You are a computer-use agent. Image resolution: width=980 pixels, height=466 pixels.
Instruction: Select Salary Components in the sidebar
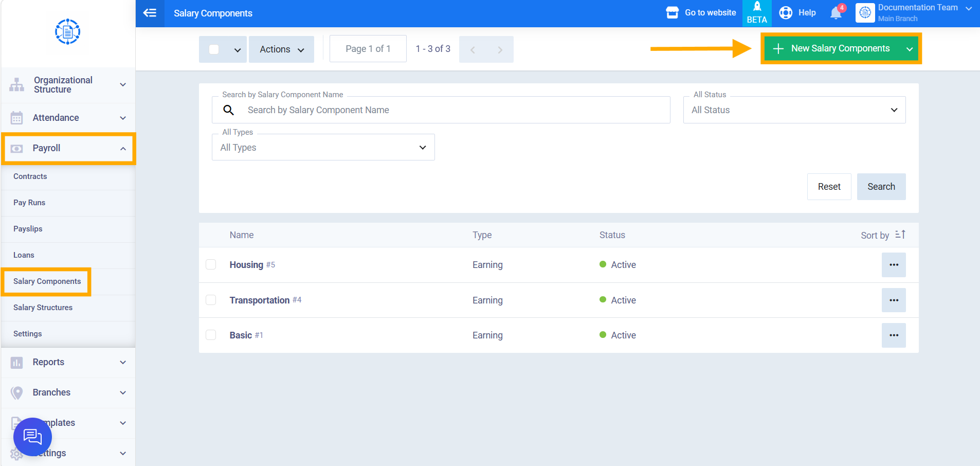47,281
